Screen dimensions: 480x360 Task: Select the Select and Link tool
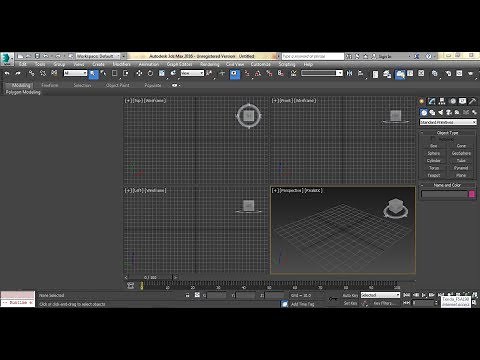pyautogui.click(x=31, y=73)
